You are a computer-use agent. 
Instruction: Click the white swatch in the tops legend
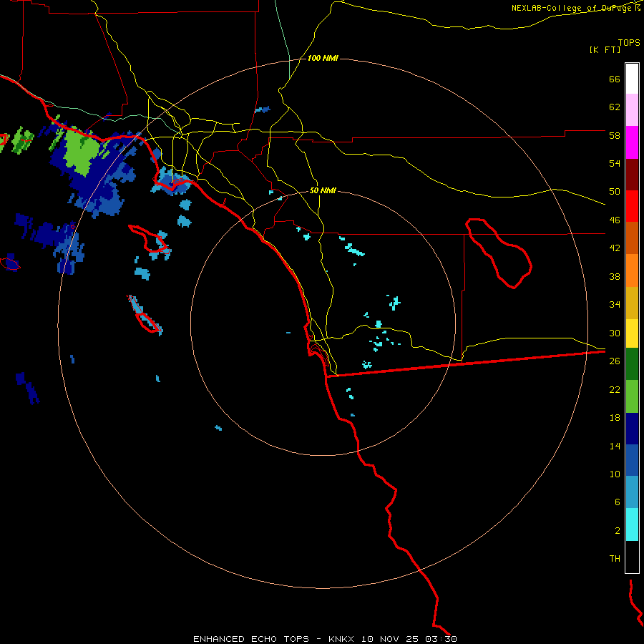tap(632, 79)
